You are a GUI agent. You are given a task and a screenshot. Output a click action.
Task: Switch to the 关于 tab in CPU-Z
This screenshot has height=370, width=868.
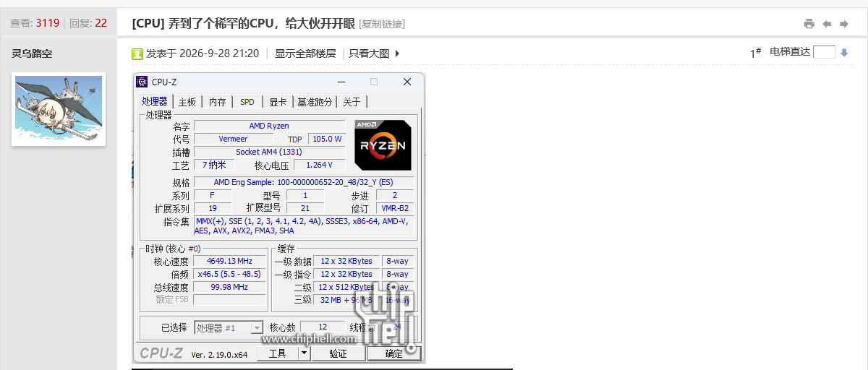(352, 102)
